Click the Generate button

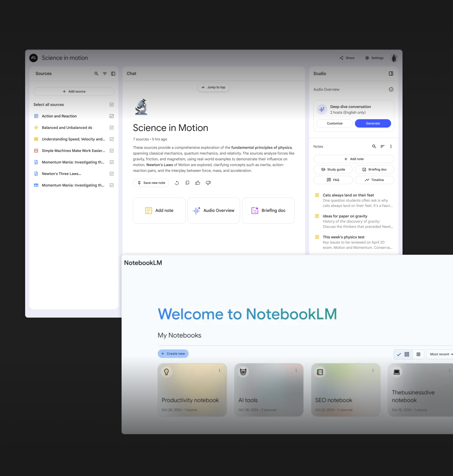coord(373,123)
